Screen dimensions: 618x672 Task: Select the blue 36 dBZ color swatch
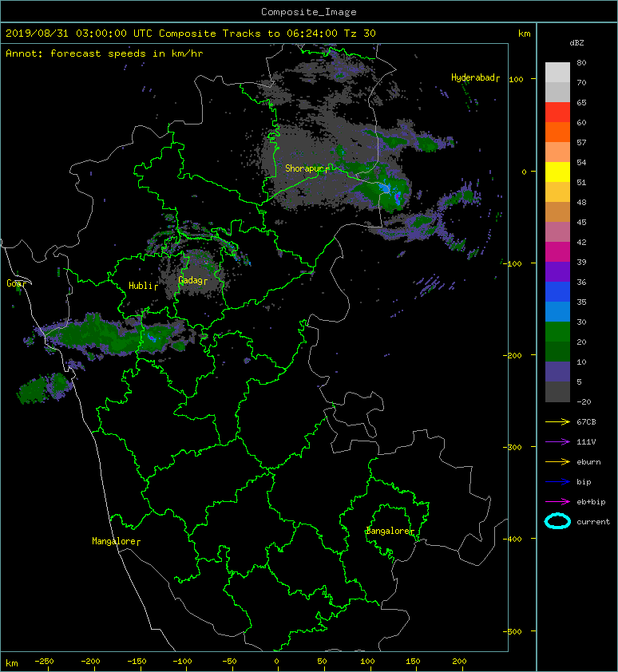pos(557,291)
